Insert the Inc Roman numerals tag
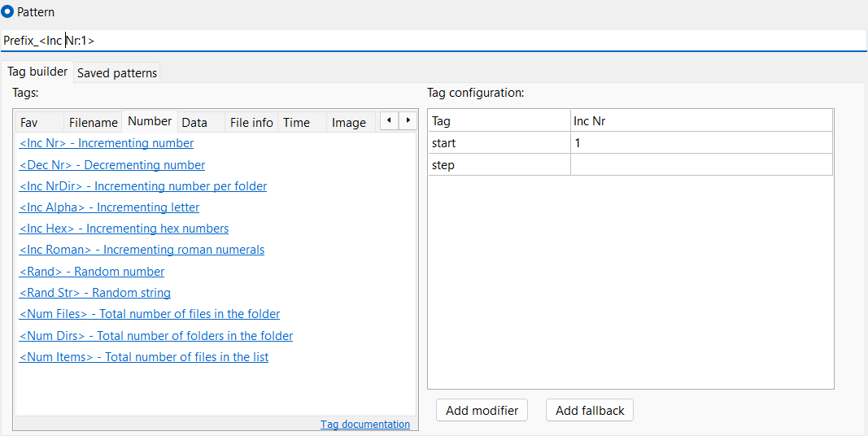The height and width of the screenshot is (436, 868). point(142,250)
